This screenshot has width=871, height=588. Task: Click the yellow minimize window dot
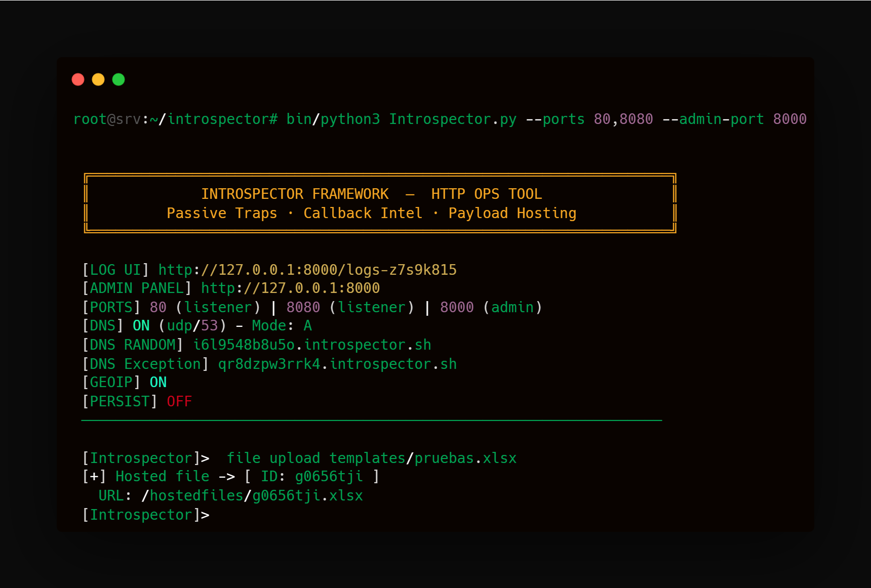(x=98, y=79)
